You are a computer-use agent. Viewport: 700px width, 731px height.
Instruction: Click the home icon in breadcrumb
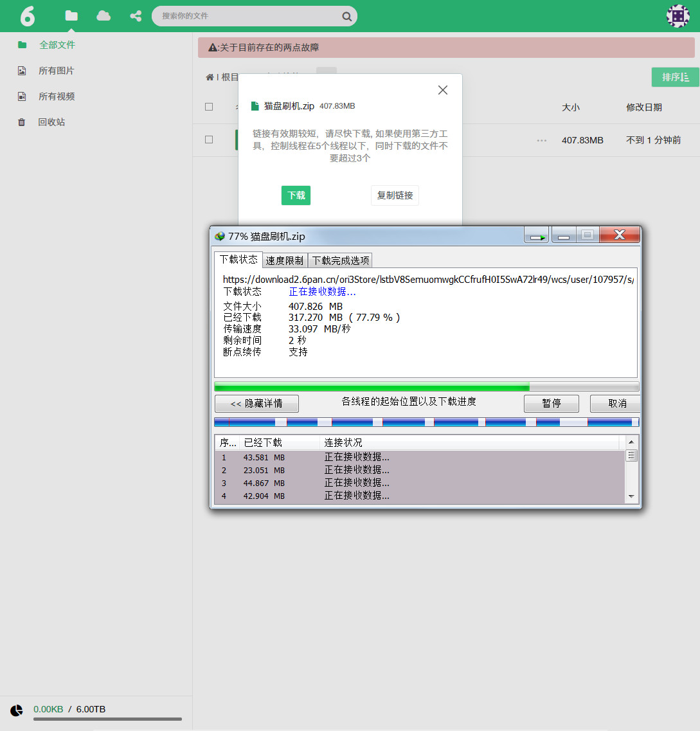[210, 77]
